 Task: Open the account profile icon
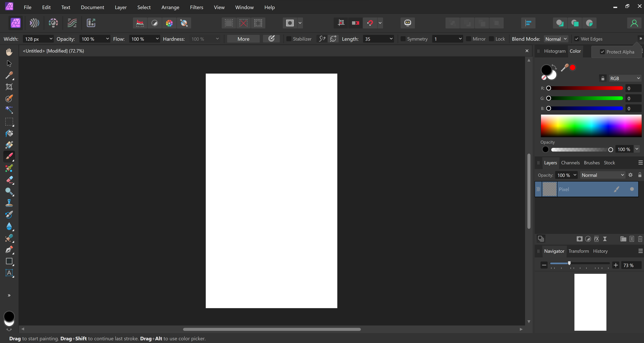634,23
